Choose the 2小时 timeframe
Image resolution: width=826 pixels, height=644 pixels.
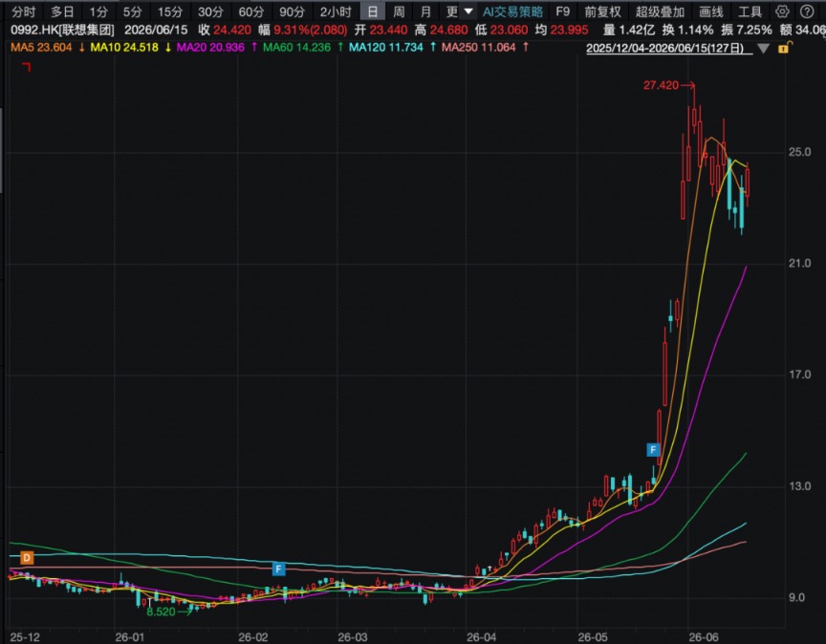point(336,11)
